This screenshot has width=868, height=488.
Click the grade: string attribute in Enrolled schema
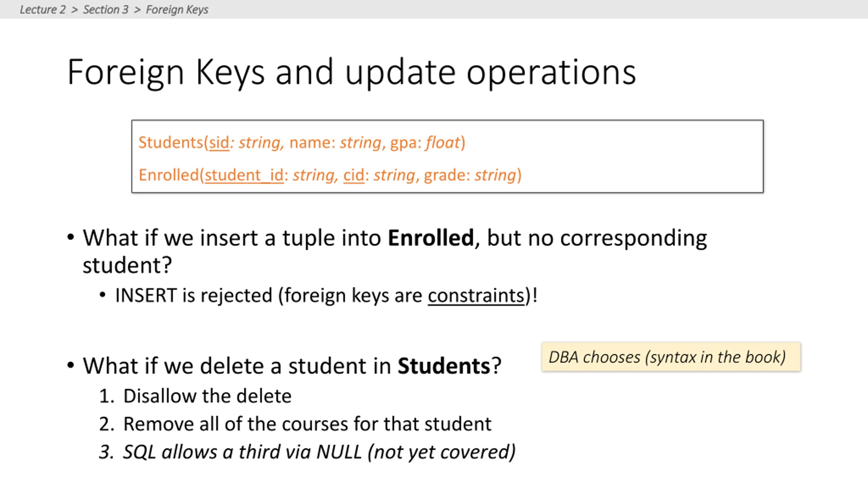(x=470, y=176)
